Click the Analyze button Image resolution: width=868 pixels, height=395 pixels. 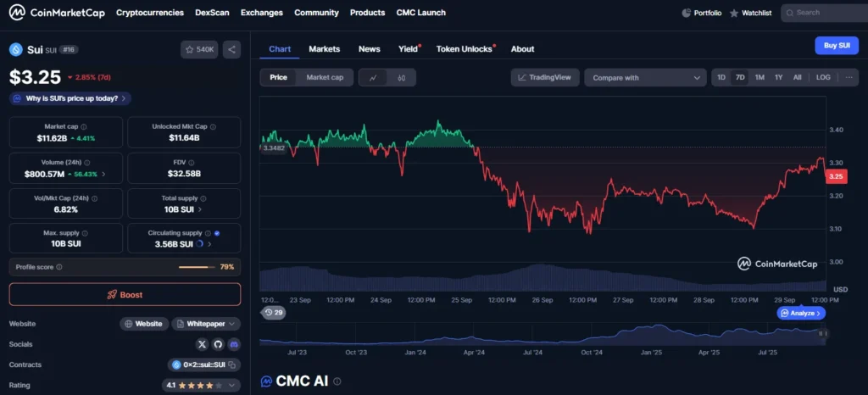point(801,313)
